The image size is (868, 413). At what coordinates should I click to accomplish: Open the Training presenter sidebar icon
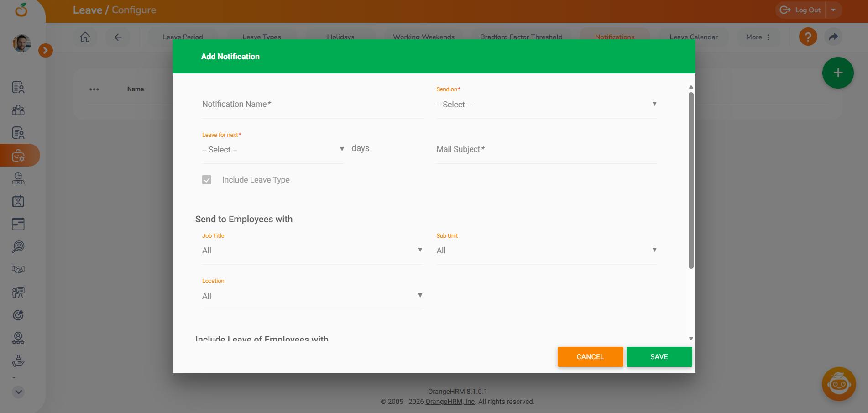click(18, 293)
